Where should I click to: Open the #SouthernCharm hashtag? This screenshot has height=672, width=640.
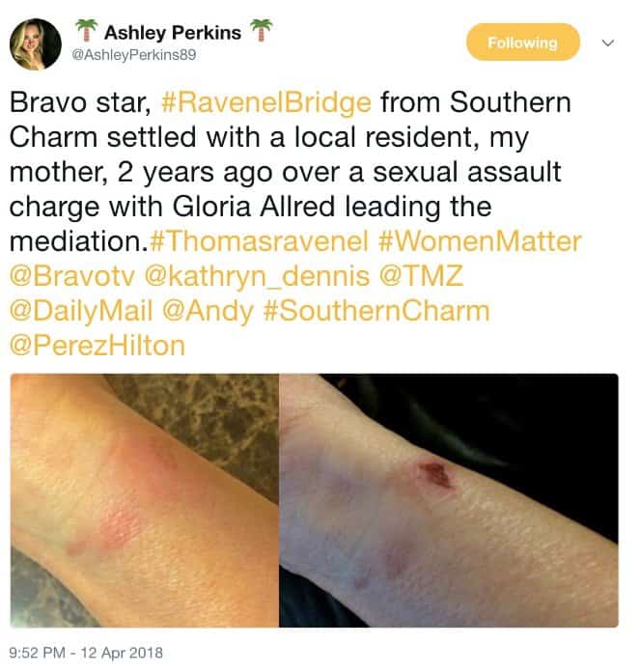[376, 311]
